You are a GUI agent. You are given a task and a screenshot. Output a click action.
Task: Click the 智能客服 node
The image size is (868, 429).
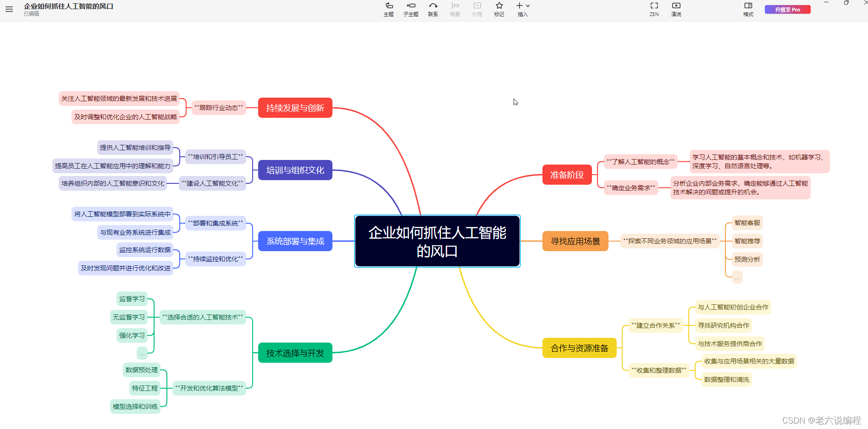[x=747, y=223]
